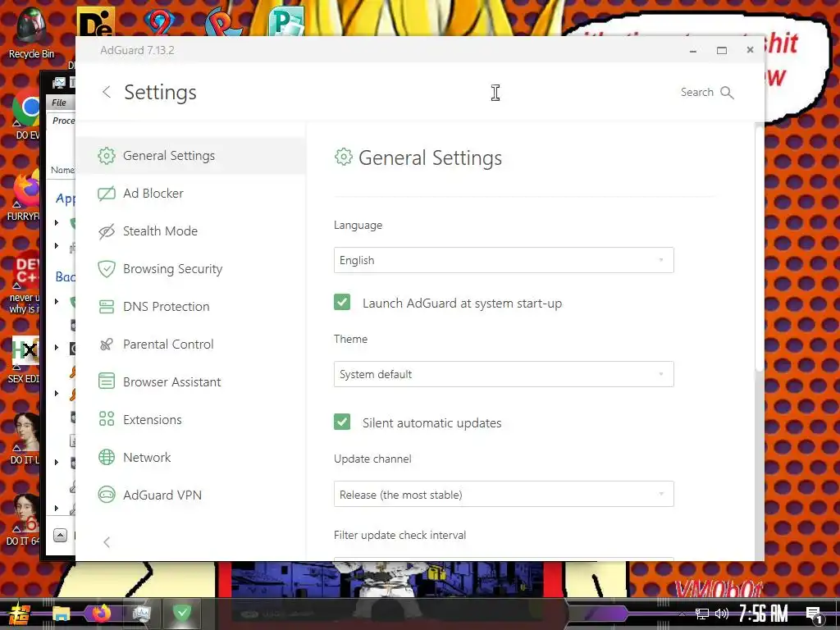Open the Firefox desktop shortcut
The image size is (840, 630).
pos(25,195)
